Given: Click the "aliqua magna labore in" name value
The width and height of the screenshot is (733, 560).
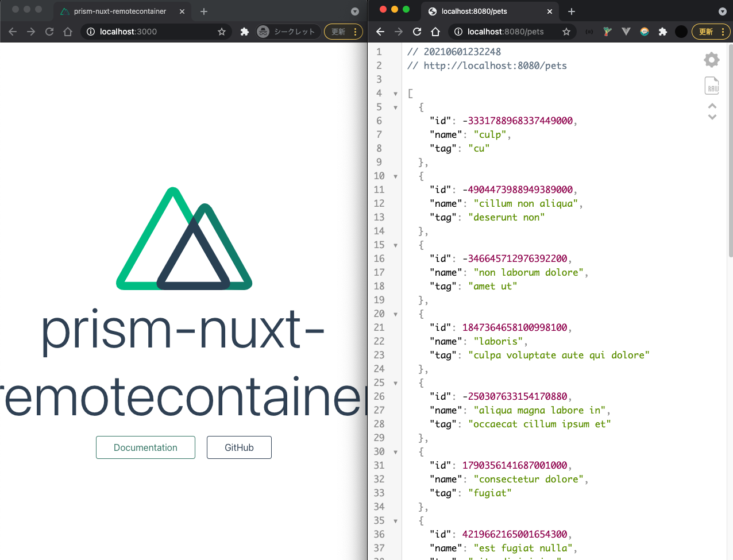Looking at the screenshot, I should pyautogui.click(x=539, y=410).
